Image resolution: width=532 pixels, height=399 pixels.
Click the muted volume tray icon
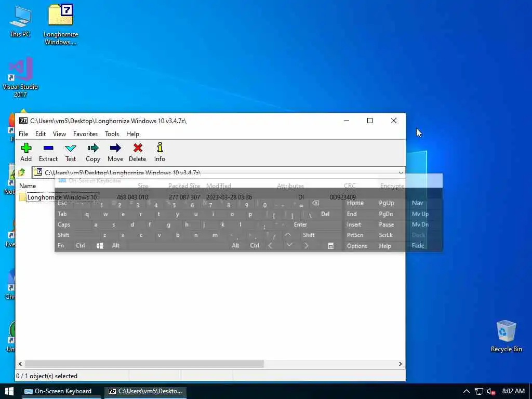coord(491,391)
